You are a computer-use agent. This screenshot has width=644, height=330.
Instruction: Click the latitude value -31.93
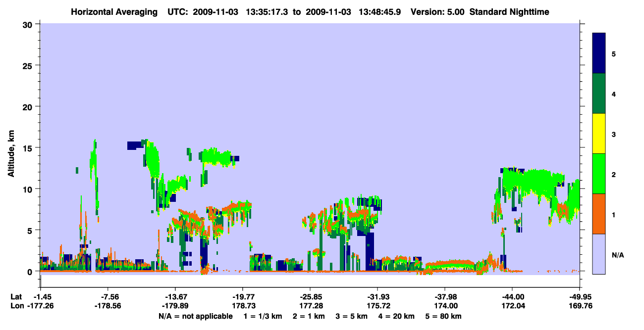[x=377, y=297]
